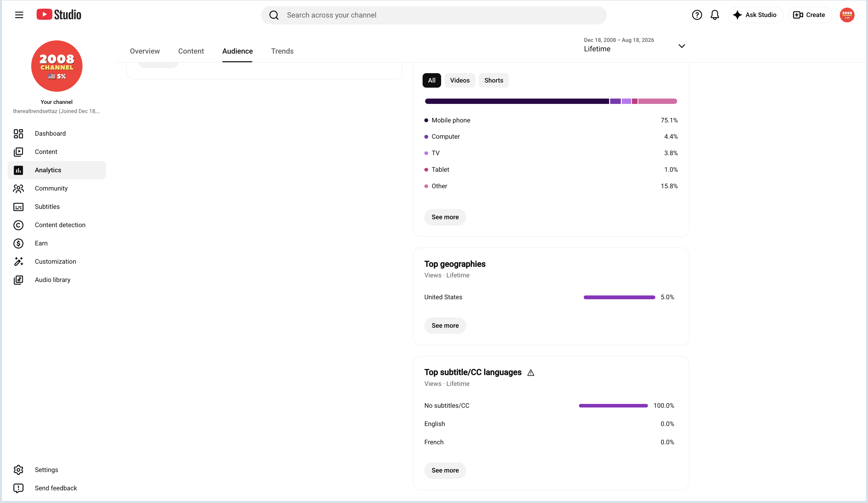Open the hamburger navigation menu
The height and width of the screenshot is (503, 868).
[19, 15]
